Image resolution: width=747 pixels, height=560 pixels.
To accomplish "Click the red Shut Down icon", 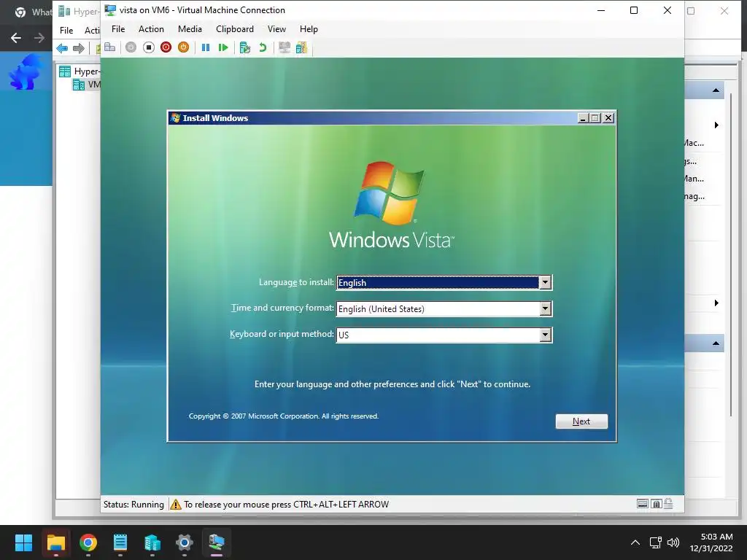I will pyautogui.click(x=166, y=47).
